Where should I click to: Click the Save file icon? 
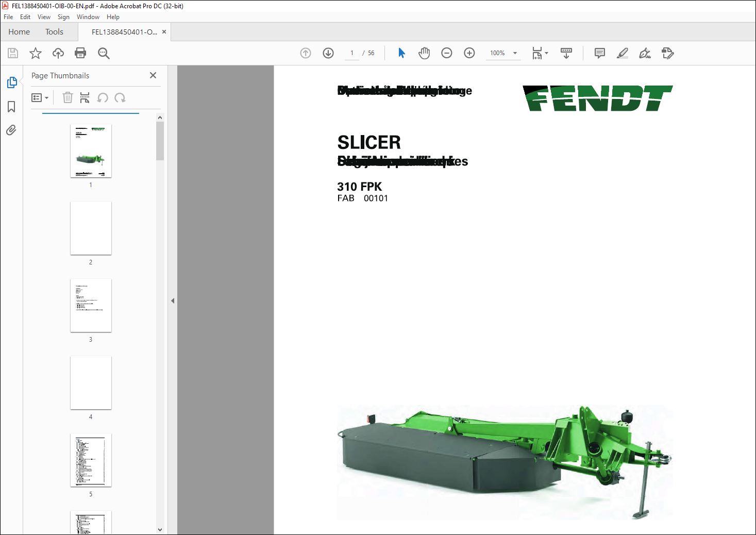[x=13, y=53]
